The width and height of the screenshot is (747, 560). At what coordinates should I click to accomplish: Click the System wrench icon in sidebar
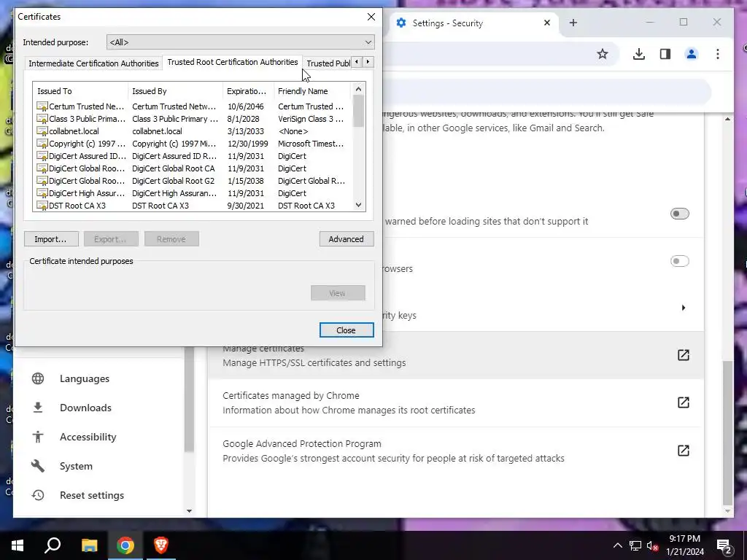click(38, 466)
